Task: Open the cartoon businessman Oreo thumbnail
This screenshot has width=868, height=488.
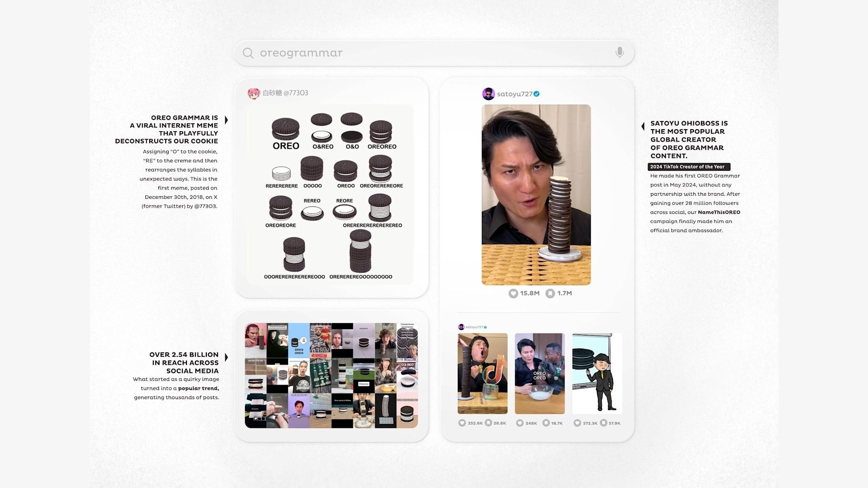Action: point(597,374)
